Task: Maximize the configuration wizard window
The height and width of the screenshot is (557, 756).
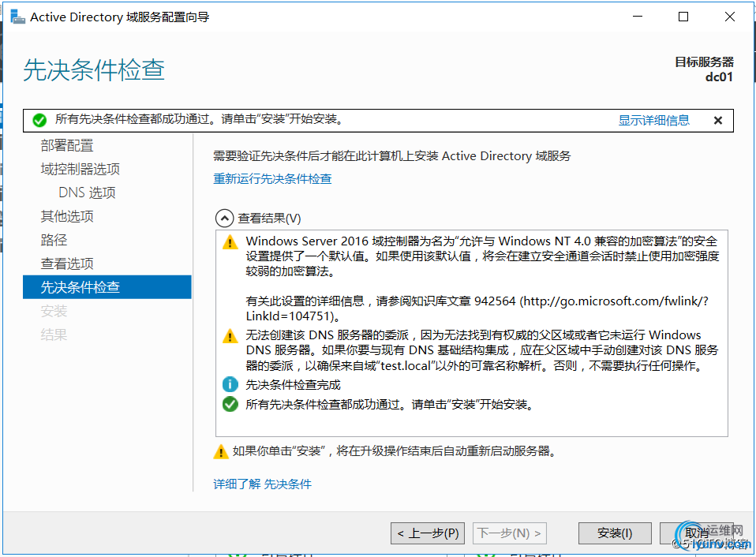Action: click(683, 17)
